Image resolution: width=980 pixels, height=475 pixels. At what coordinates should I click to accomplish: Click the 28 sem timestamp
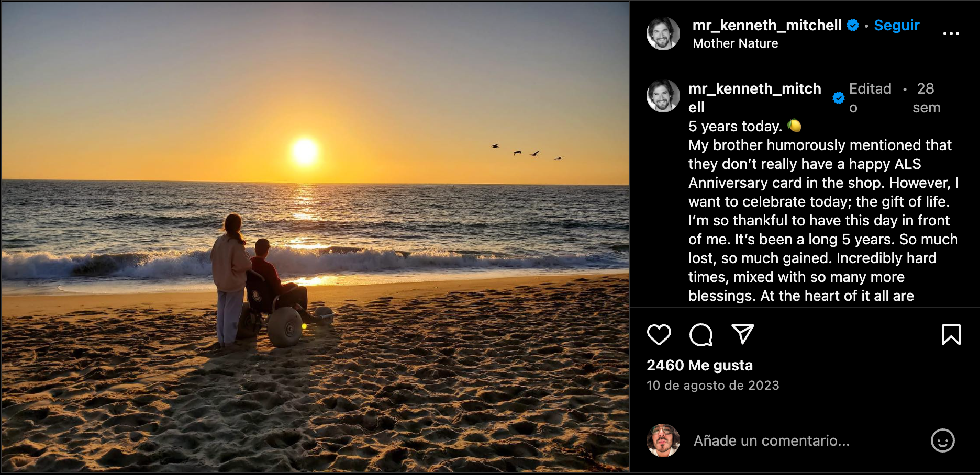tap(926, 98)
